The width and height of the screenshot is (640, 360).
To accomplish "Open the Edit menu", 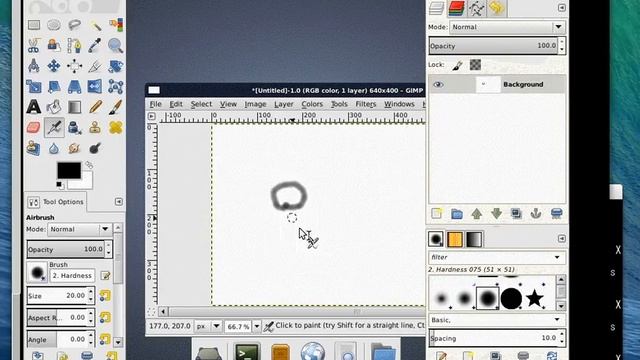I will click(176, 104).
